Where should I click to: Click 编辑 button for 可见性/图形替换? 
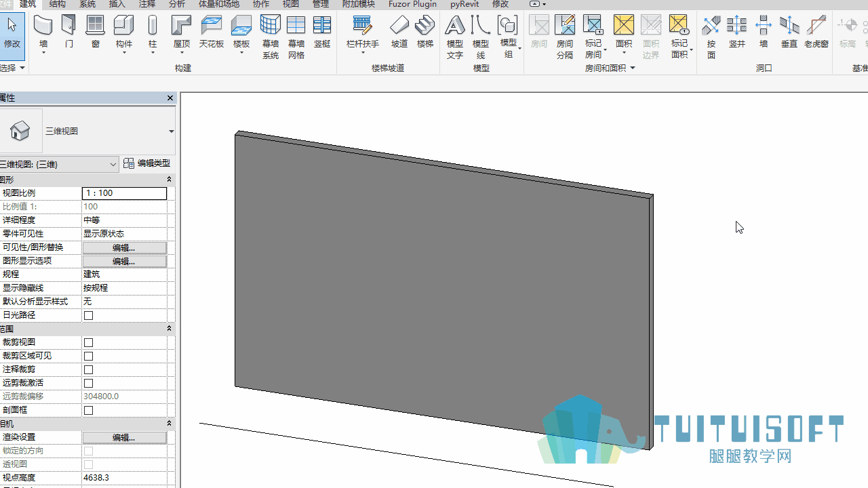[x=124, y=247]
